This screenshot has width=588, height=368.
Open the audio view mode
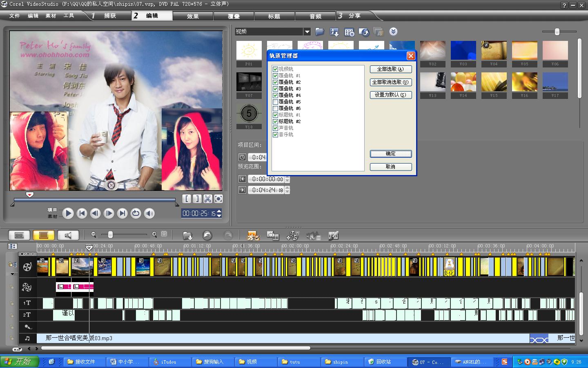tap(68, 235)
